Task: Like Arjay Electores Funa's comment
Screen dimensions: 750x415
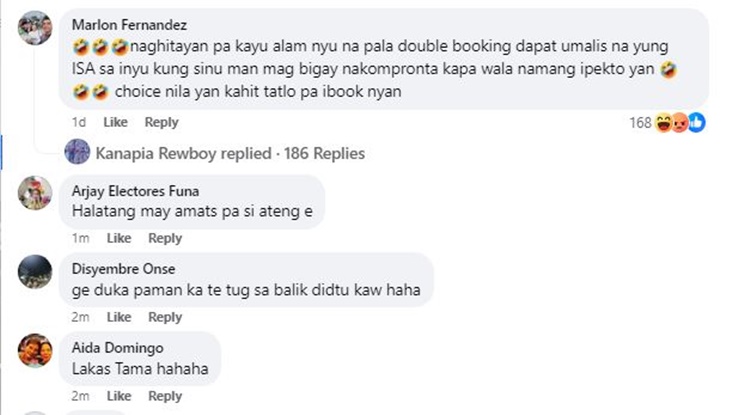Action: click(x=119, y=238)
